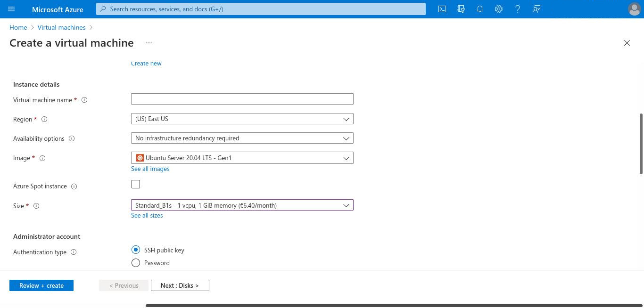The width and height of the screenshot is (644, 308).
Task: Open the notifications bell
Action: pyautogui.click(x=480, y=9)
